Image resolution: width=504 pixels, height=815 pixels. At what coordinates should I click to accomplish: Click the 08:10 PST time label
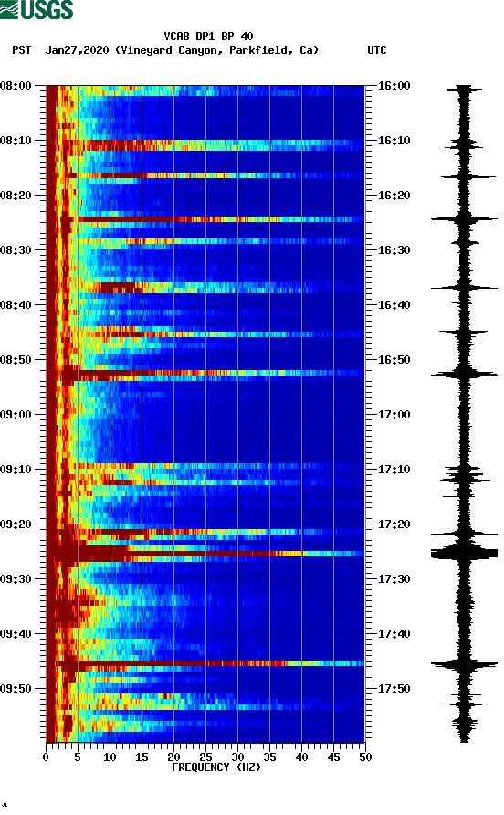pos(16,141)
